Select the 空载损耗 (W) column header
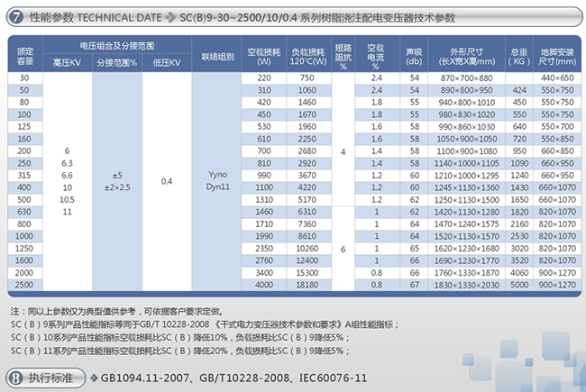This screenshot has width=586, height=392. coord(270,56)
